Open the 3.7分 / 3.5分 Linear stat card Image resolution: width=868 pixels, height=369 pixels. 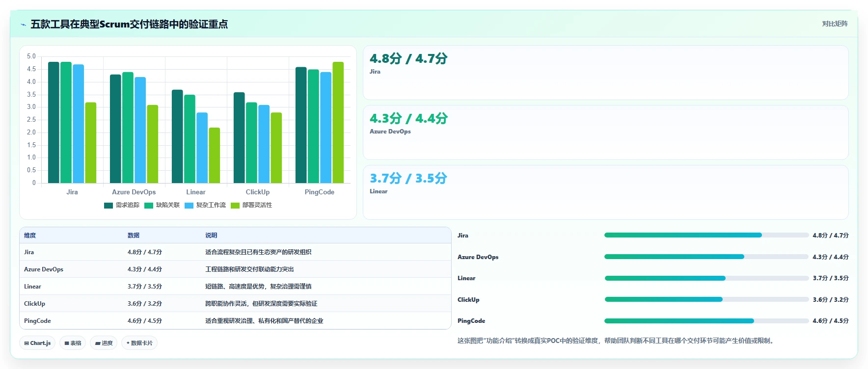coord(606,192)
